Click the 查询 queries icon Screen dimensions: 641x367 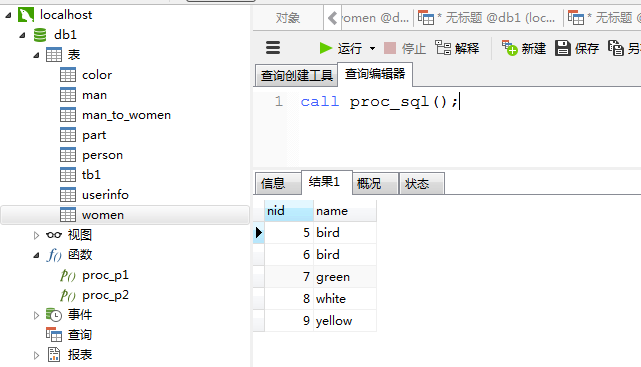click(x=54, y=335)
